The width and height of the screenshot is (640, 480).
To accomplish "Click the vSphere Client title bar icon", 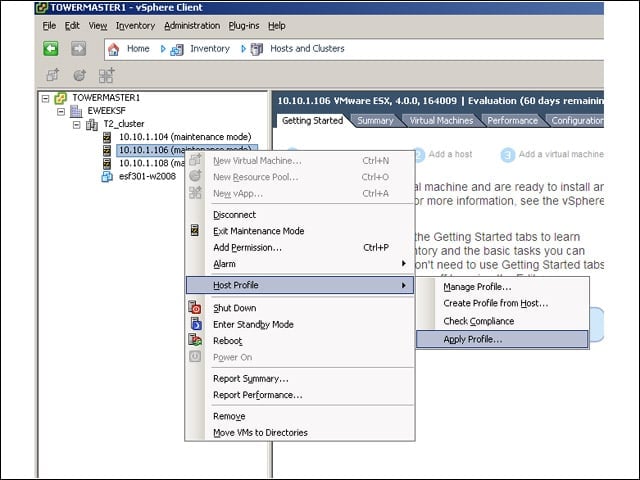I will pos(42,8).
